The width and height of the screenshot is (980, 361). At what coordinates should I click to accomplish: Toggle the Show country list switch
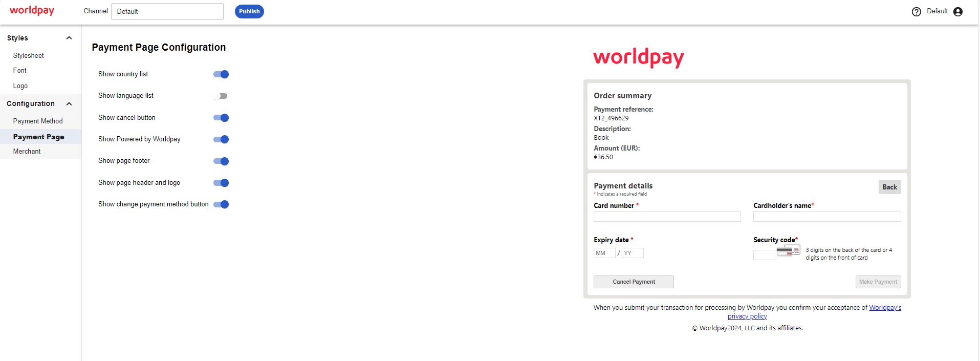[x=221, y=74]
